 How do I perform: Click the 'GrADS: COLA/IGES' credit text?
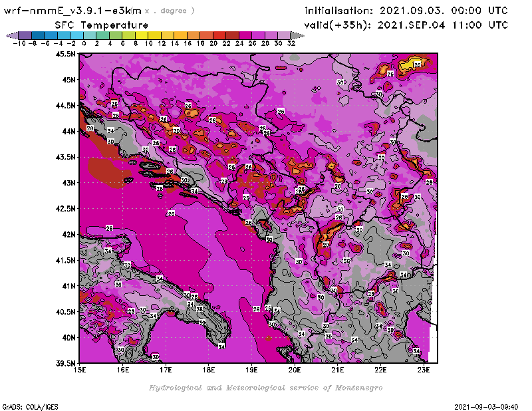[x=31, y=407]
